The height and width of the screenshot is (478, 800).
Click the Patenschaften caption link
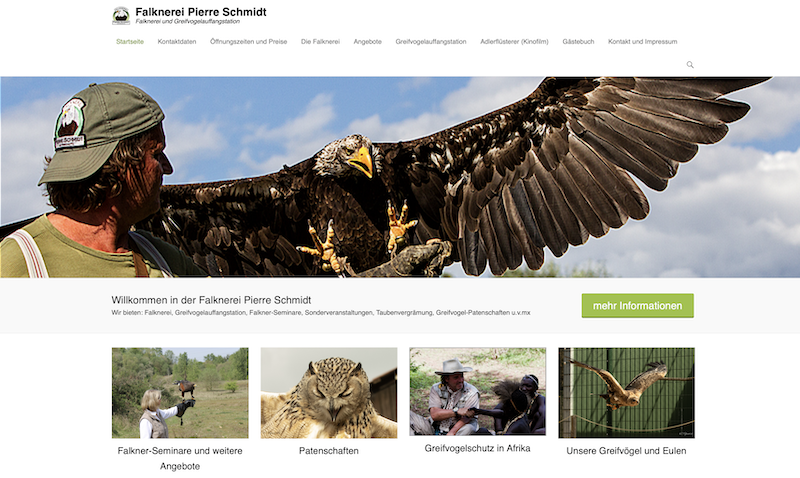[329, 451]
